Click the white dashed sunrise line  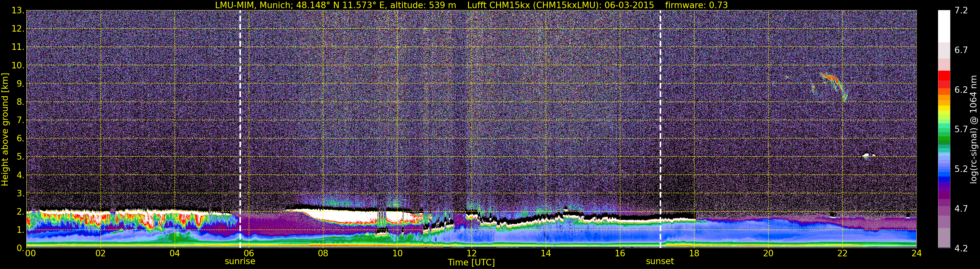tap(240, 129)
